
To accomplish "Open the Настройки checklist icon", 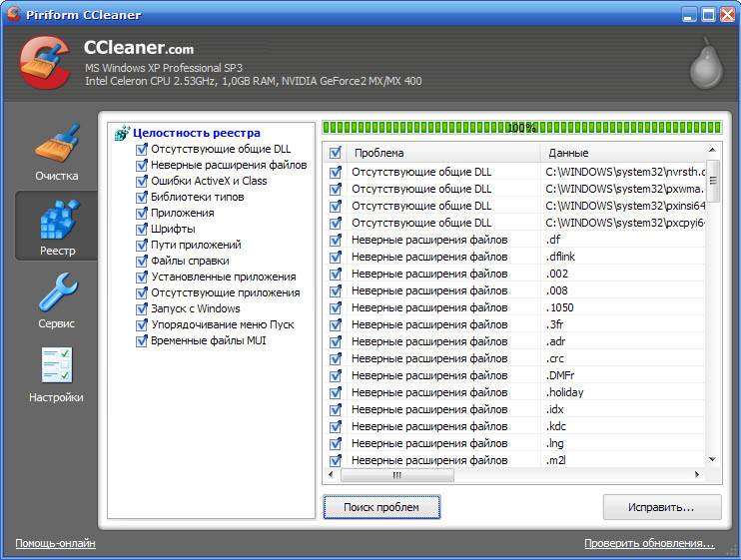I will pyautogui.click(x=57, y=366).
